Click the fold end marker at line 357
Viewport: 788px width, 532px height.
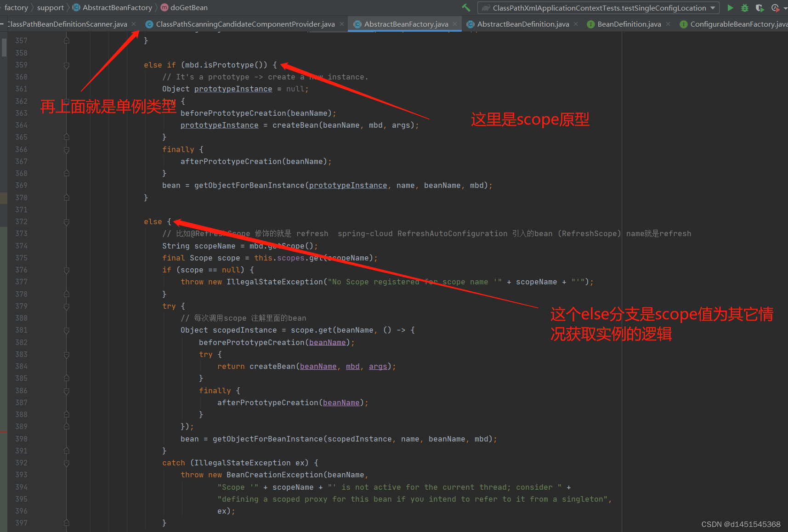(67, 40)
